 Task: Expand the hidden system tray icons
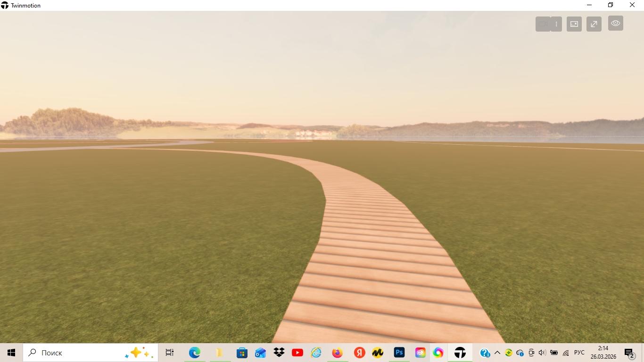(497, 353)
